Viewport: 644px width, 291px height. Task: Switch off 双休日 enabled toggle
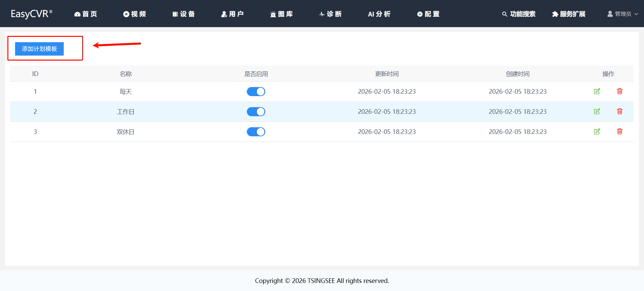pyautogui.click(x=256, y=132)
